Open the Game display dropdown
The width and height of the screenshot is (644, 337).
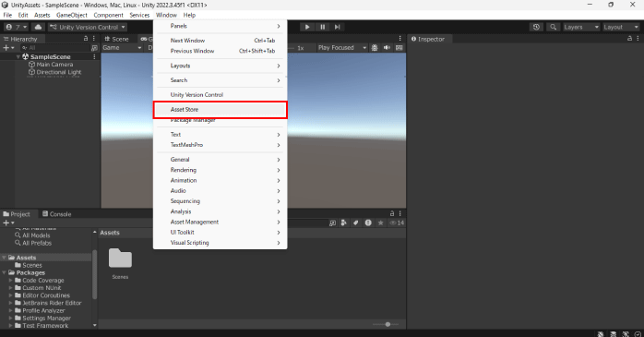[x=122, y=48]
